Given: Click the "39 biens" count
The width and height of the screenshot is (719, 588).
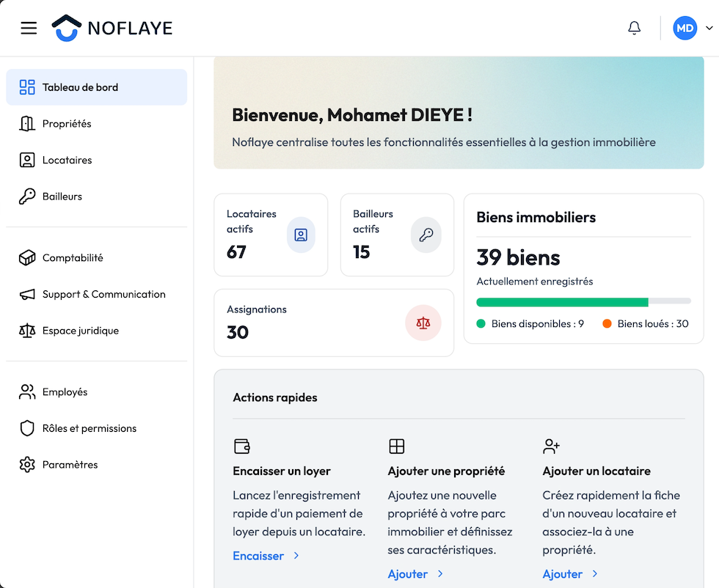Looking at the screenshot, I should tap(518, 257).
